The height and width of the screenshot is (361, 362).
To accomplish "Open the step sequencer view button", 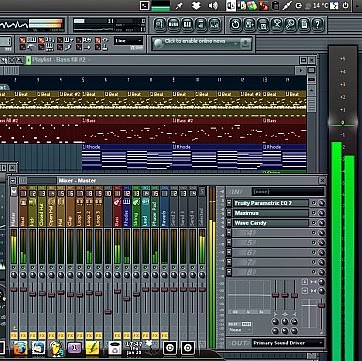I will [x=173, y=25].
